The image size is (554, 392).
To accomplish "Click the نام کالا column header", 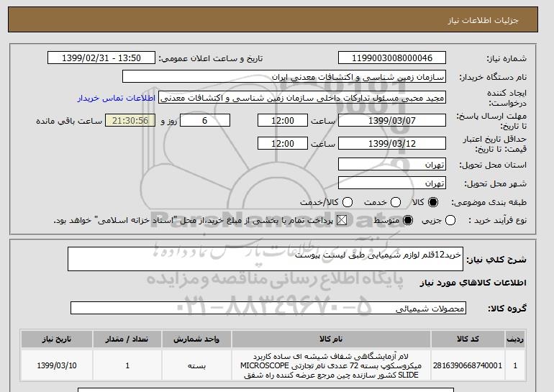I will coord(331,339).
